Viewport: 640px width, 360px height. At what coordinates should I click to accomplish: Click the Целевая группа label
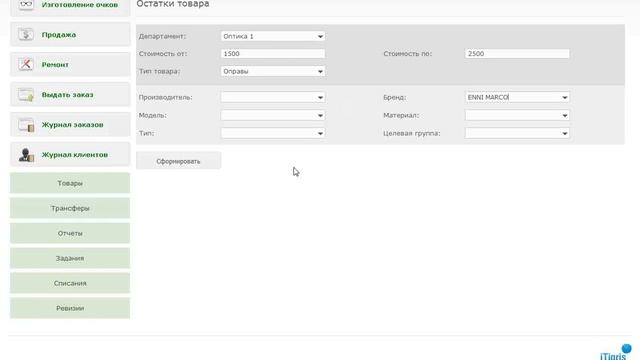(x=411, y=133)
